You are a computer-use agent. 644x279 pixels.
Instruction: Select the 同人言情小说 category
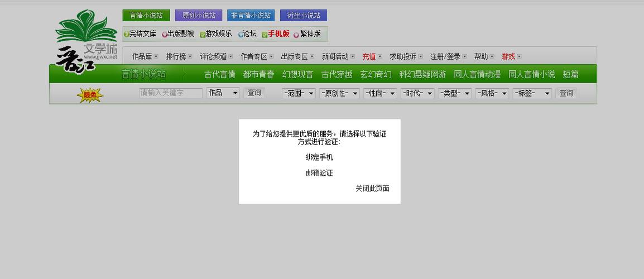532,74
